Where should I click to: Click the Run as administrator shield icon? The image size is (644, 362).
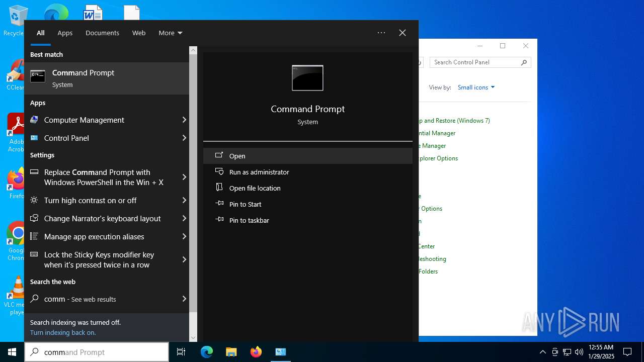tap(219, 171)
